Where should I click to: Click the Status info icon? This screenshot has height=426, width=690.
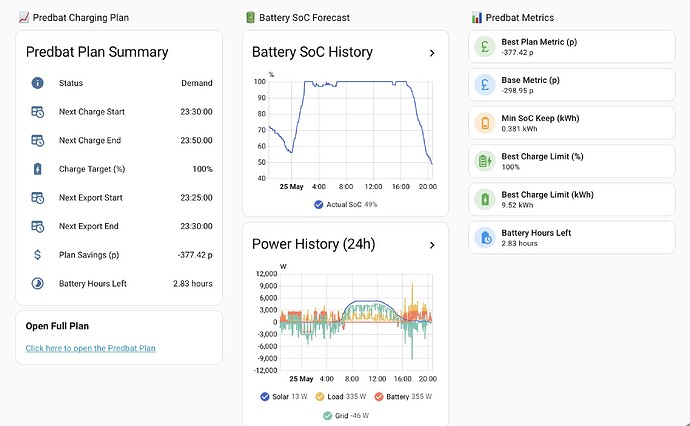coord(37,83)
